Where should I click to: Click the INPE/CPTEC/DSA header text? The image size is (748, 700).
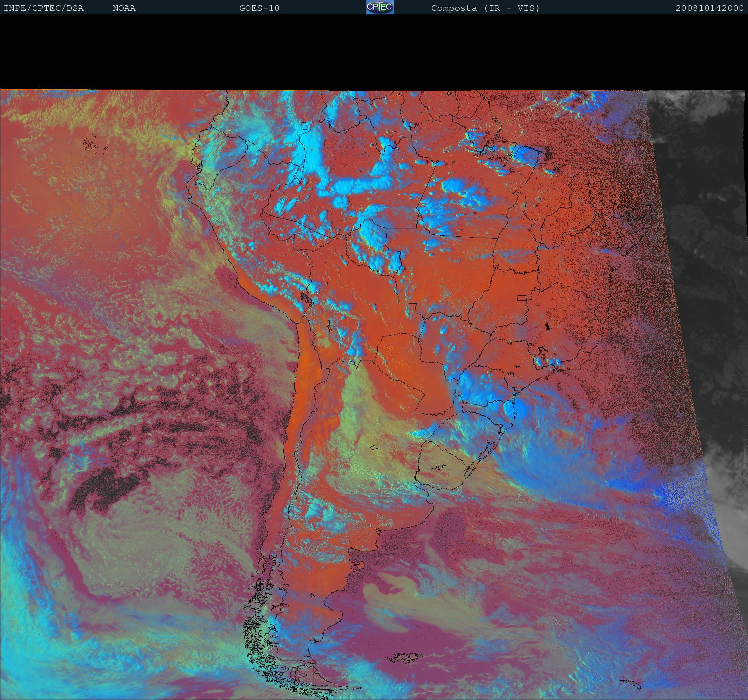[x=44, y=8]
